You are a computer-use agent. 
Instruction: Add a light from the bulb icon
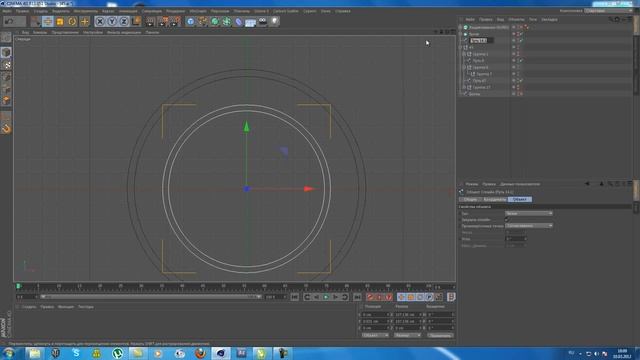coord(275,21)
